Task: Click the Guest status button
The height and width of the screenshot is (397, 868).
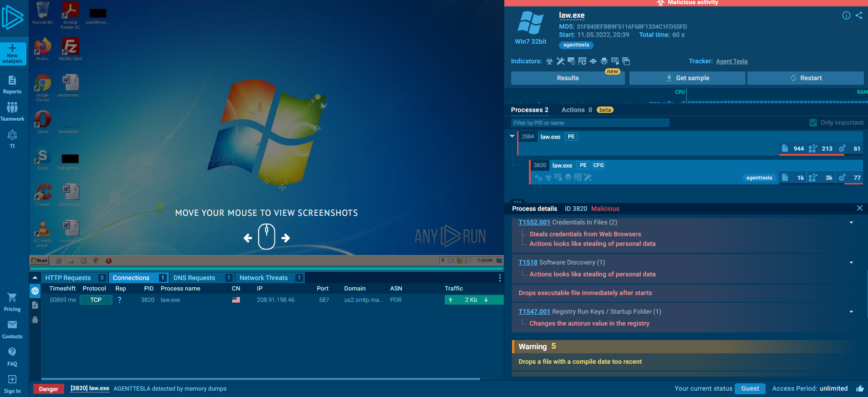Action: 750,389
